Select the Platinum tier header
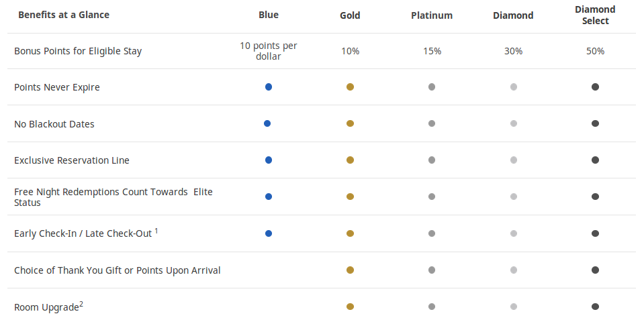This screenshot has width=644, height=322. click(x=432, y=15)
